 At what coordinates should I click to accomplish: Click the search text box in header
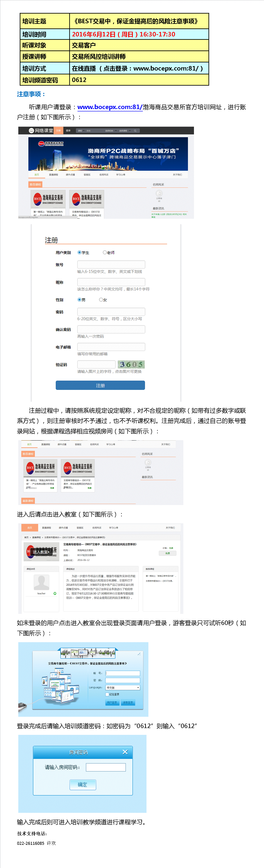94,131
